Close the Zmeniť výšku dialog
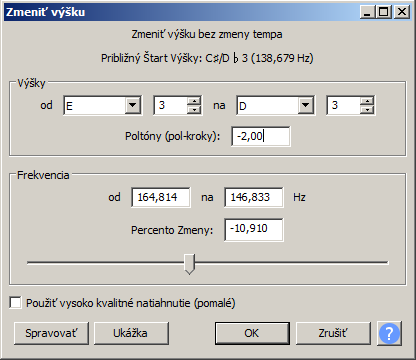Screen dimensions: 416x360 402,12
